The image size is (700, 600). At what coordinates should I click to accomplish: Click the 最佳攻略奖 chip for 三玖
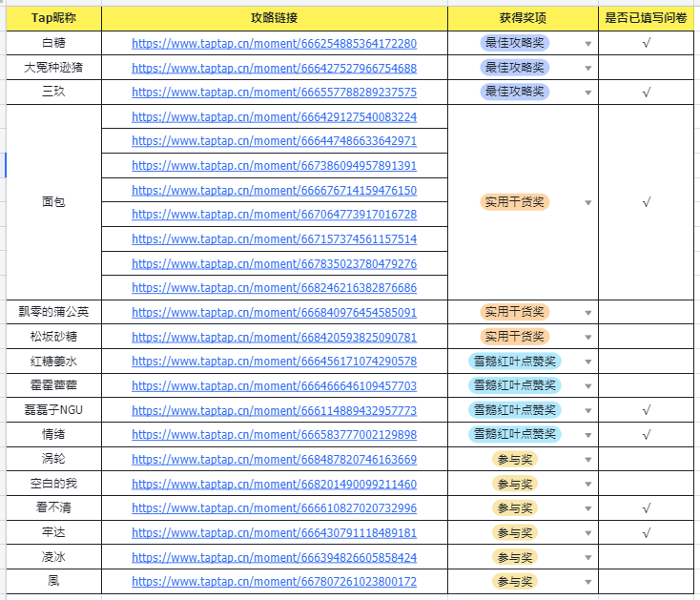tap(514, 92)
